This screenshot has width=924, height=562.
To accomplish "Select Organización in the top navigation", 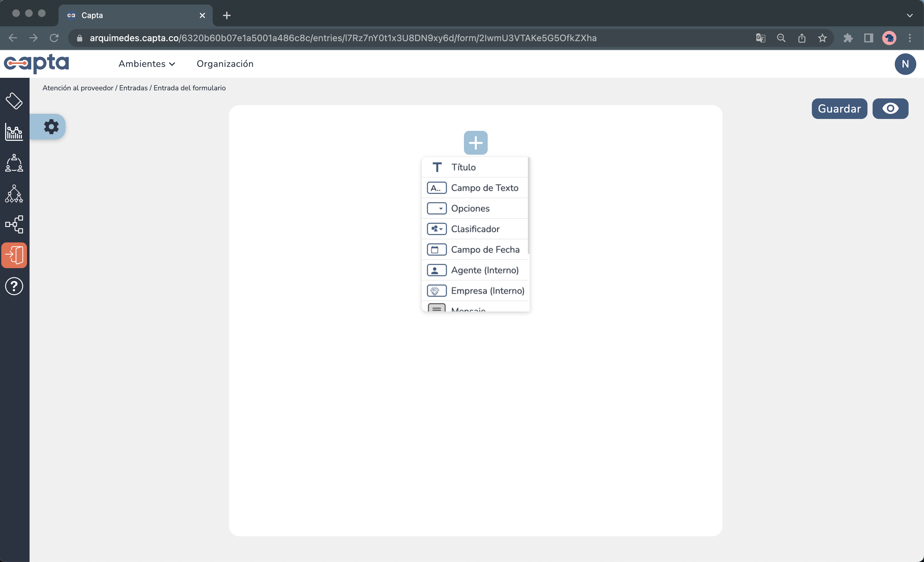I will pyautogui.click(x=225, y=64).
